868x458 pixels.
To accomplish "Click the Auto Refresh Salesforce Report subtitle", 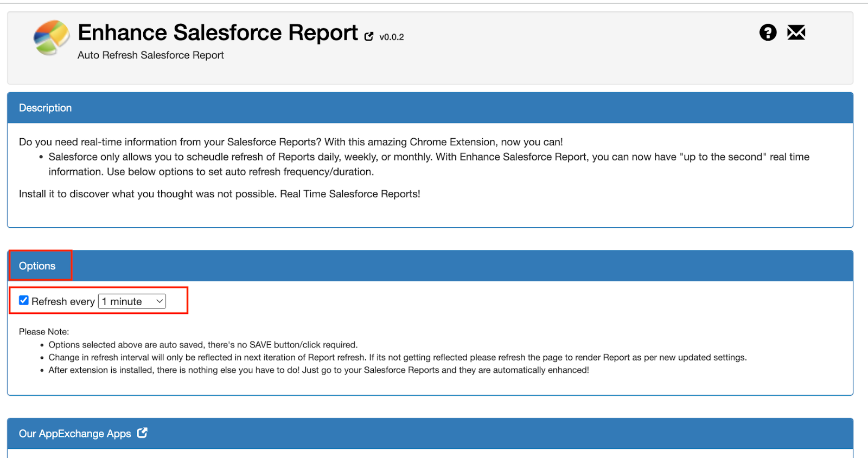I will click(x=150, y=55).
